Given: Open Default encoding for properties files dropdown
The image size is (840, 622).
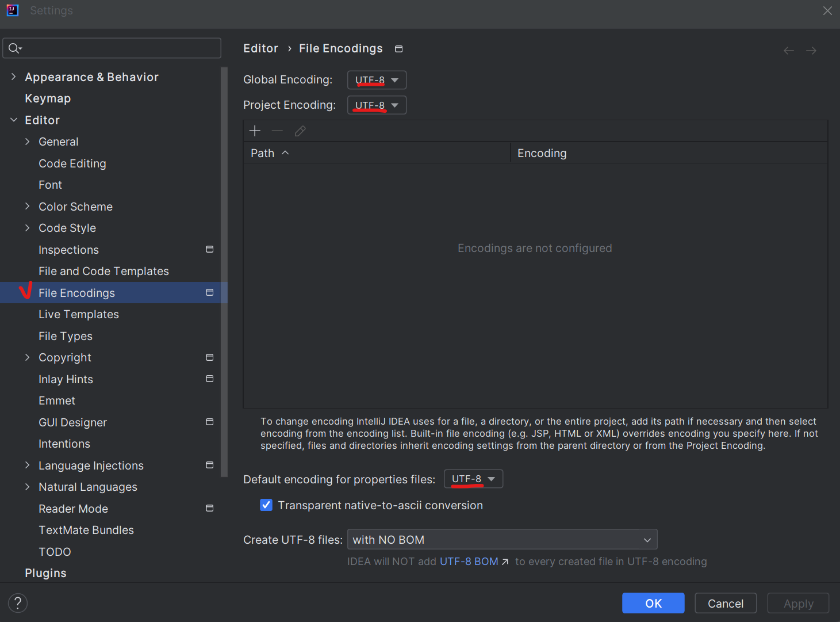Looking at the screenshot, I should pos(473,479).
